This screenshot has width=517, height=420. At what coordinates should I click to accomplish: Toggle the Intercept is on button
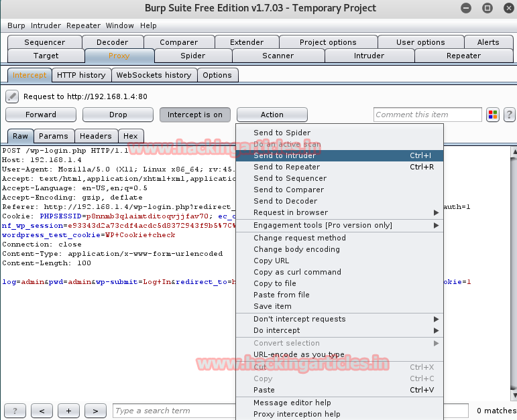tap(195, 115)
